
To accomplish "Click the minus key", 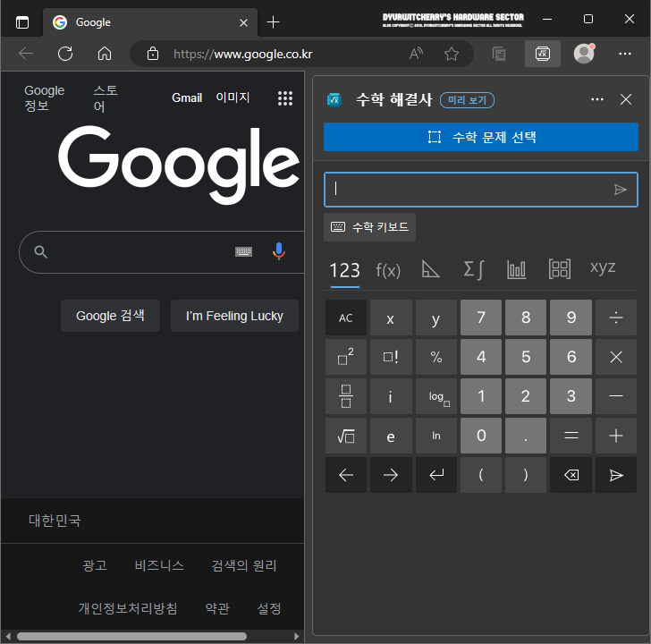I will point(616,396).
